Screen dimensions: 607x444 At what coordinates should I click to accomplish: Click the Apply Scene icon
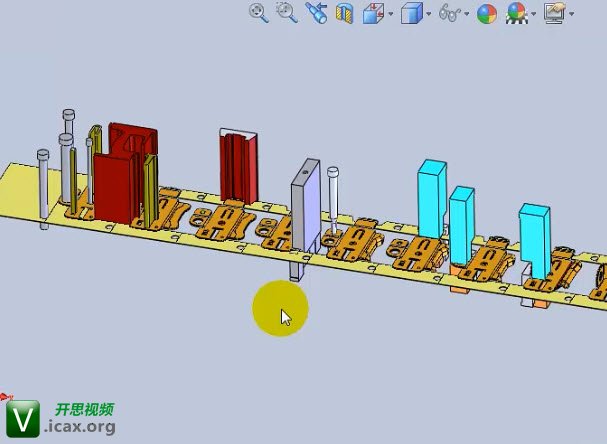(x=517, y=14)
